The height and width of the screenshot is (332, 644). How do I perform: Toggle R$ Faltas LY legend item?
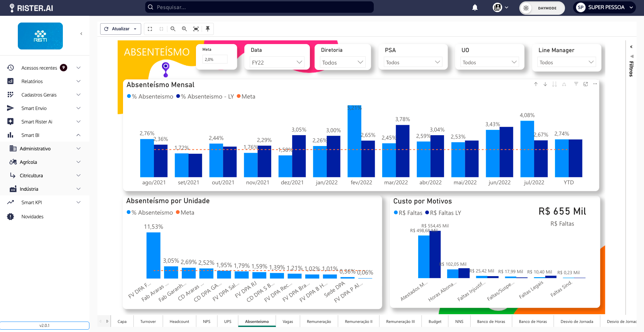(443, 213)
